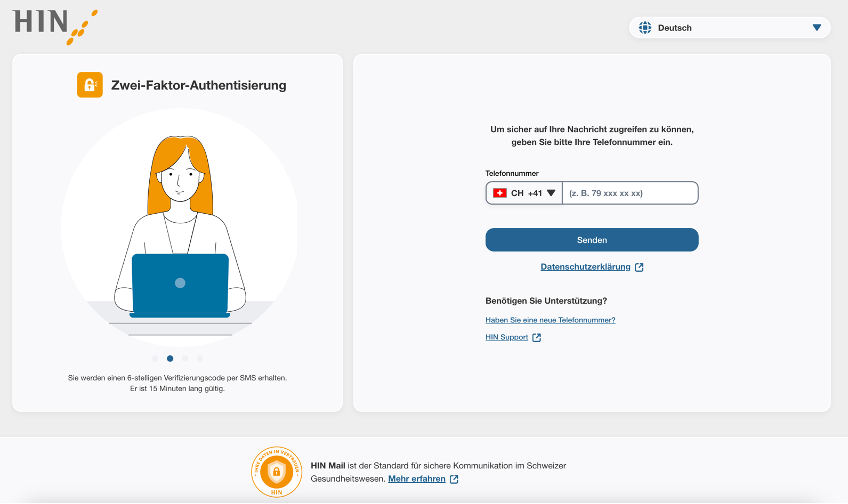Click 'Haben Sie eine neue Telefonnummer?' link
848x504 pixels.
pos(550,320)
